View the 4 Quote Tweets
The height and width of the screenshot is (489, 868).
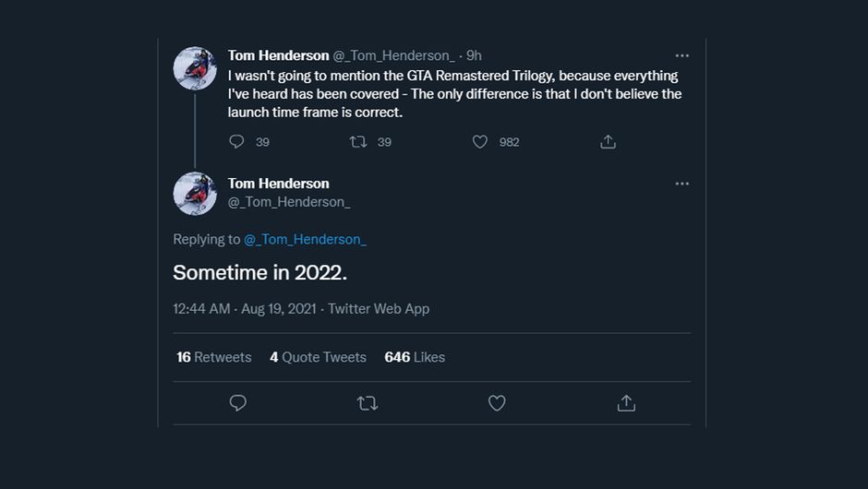click(x=318, y=357)
